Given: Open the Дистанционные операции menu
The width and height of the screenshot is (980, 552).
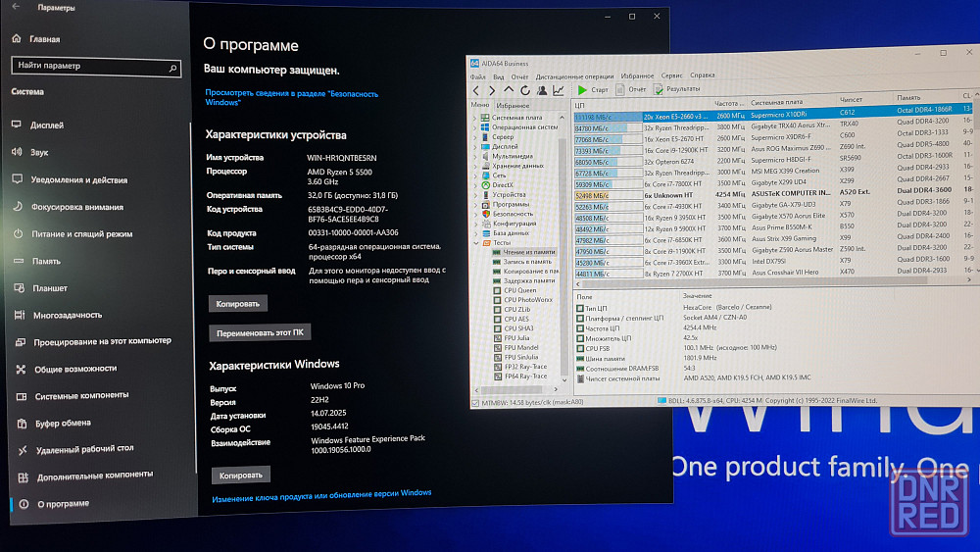Looking at the screenshot, I should pyautogui.click(x=574, y=76).
